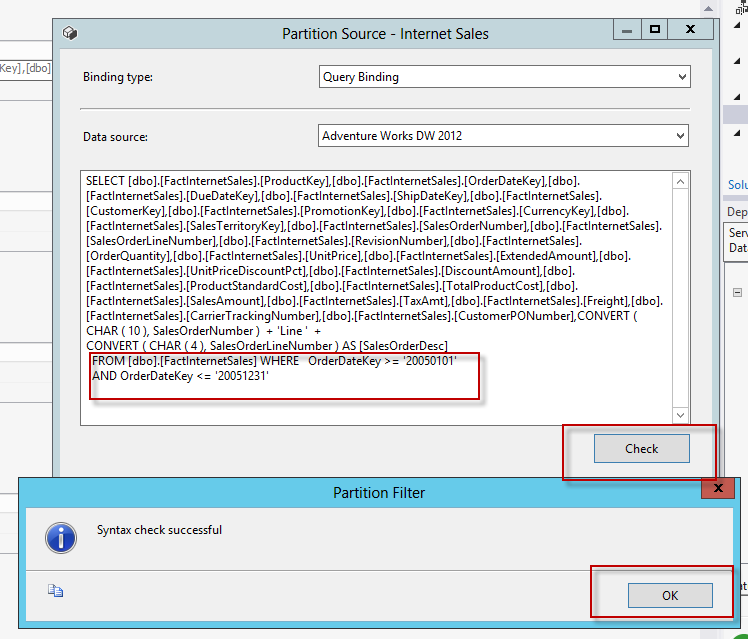The height and width of the screenshot is (639, 748).
Task: Click inside the SQL query text box
Action: [x=377, y=298]
